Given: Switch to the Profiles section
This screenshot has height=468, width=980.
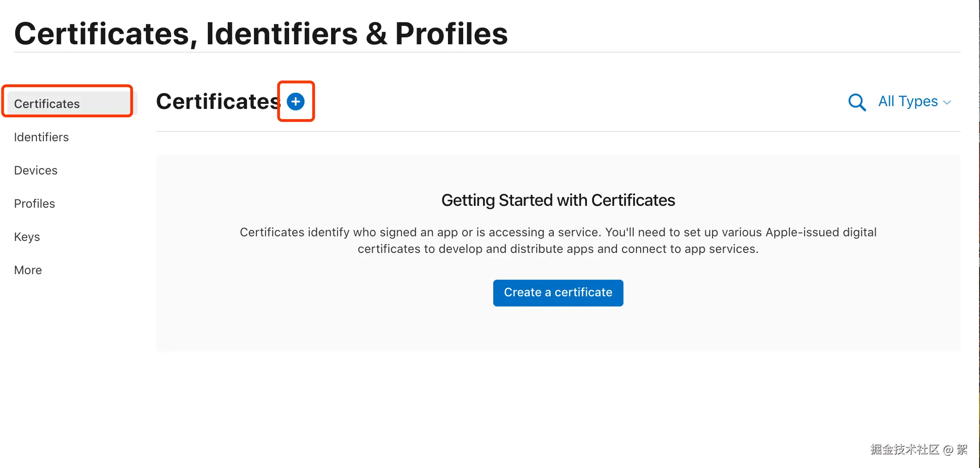Looking at the screenshot, I should [35, 204].
